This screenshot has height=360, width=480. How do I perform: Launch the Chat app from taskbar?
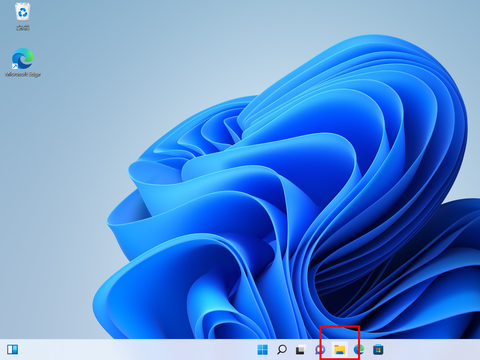(x=320, y=350)
